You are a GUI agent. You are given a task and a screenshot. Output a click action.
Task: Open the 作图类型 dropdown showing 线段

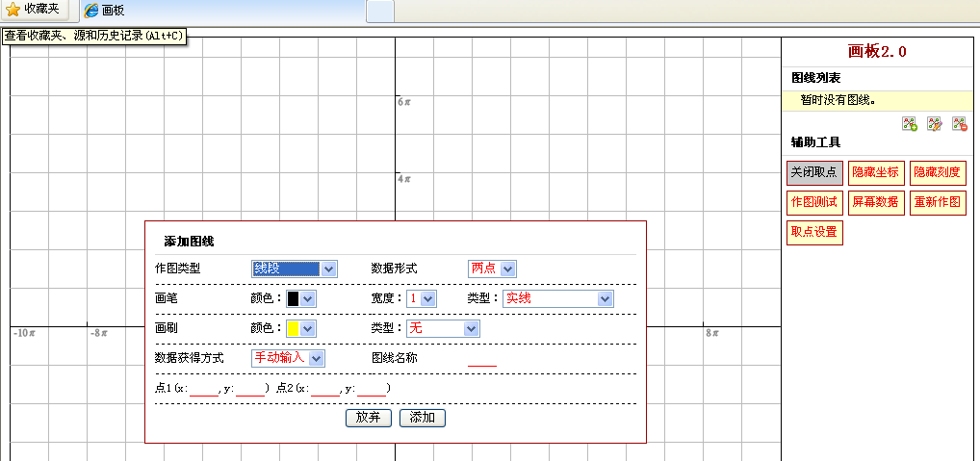[x=294, y=269]
